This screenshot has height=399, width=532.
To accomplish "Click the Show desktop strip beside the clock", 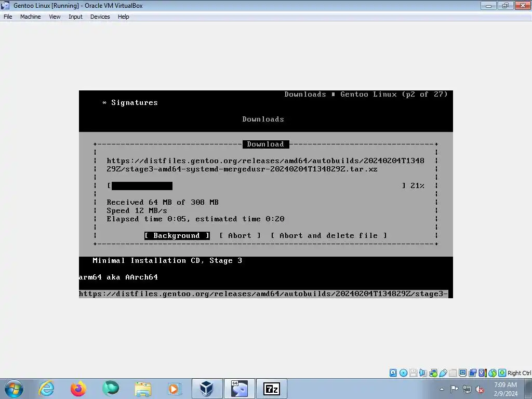I will [x=528, y=389].
